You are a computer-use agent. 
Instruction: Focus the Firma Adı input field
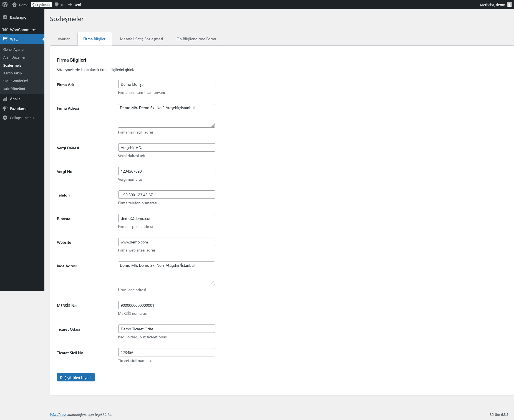167,84
